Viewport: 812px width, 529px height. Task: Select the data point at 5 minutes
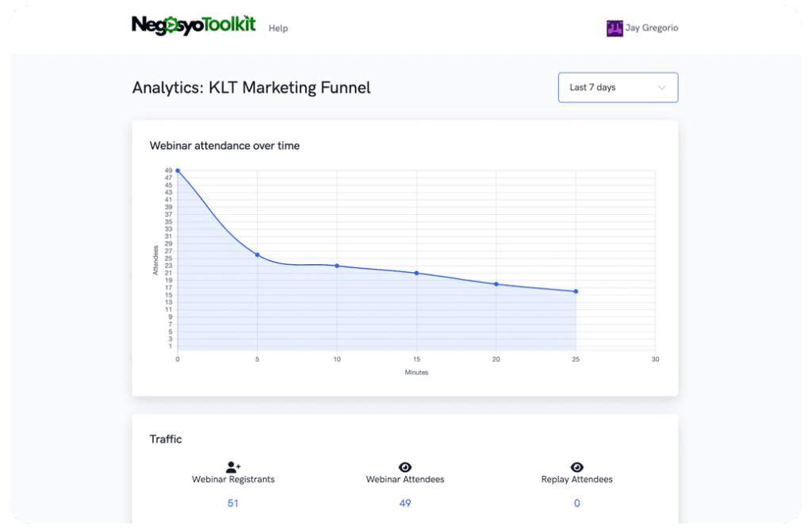coord(257,255)
